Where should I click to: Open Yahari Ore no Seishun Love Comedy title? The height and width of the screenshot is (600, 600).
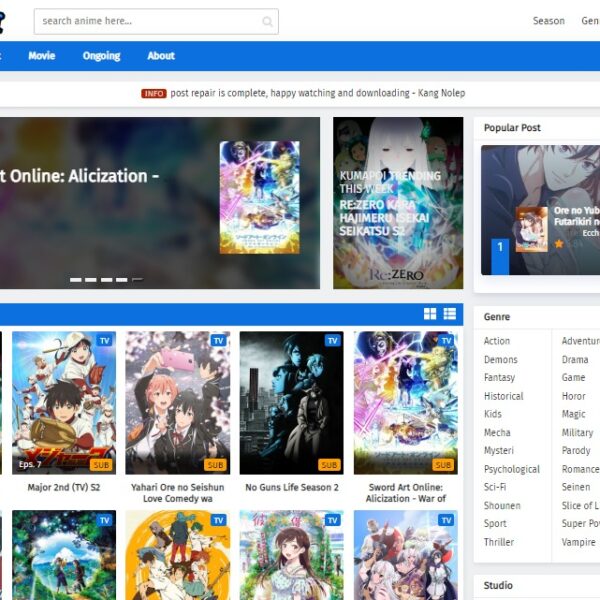[x=178, y=493]
